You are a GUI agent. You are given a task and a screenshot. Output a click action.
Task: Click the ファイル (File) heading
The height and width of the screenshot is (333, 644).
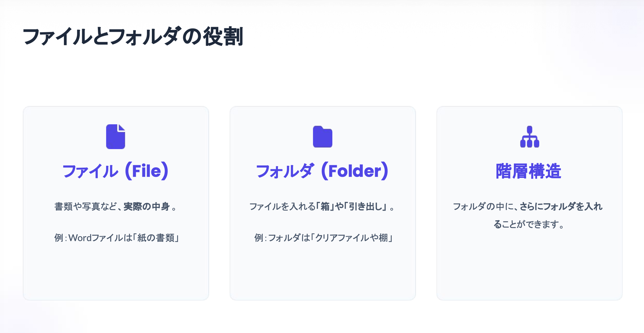115,171
